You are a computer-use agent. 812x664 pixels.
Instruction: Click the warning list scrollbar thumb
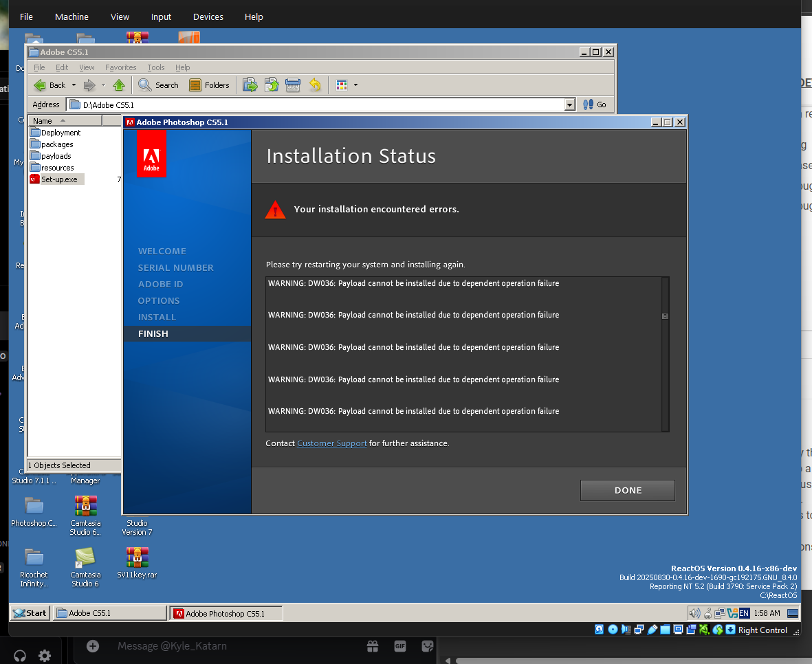point(665,316)
